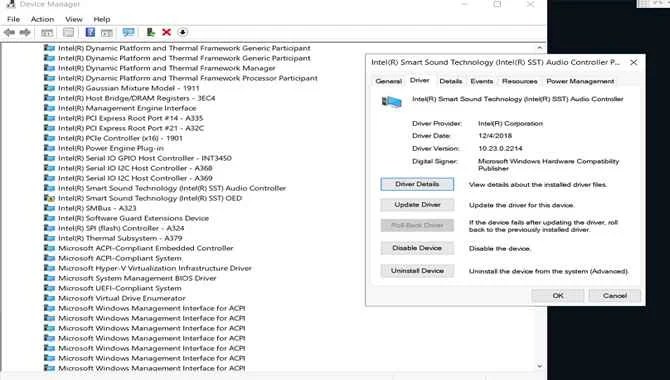The image size is (670, 380).
Task: Select Intel(R) Smart Sound Technology (Intel(R) SST) Audio Controller
Action: pos(172,188)
